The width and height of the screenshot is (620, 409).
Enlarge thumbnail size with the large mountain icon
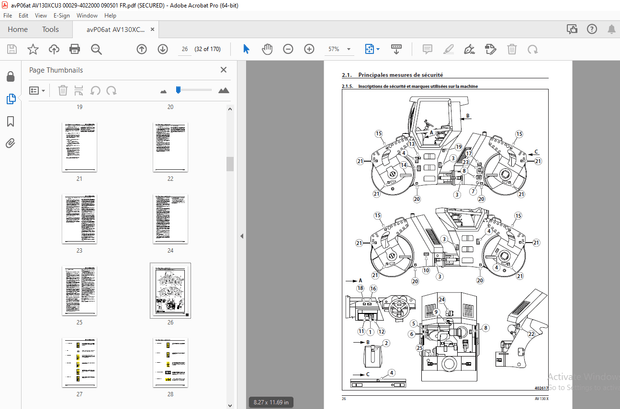pos(223,91)
